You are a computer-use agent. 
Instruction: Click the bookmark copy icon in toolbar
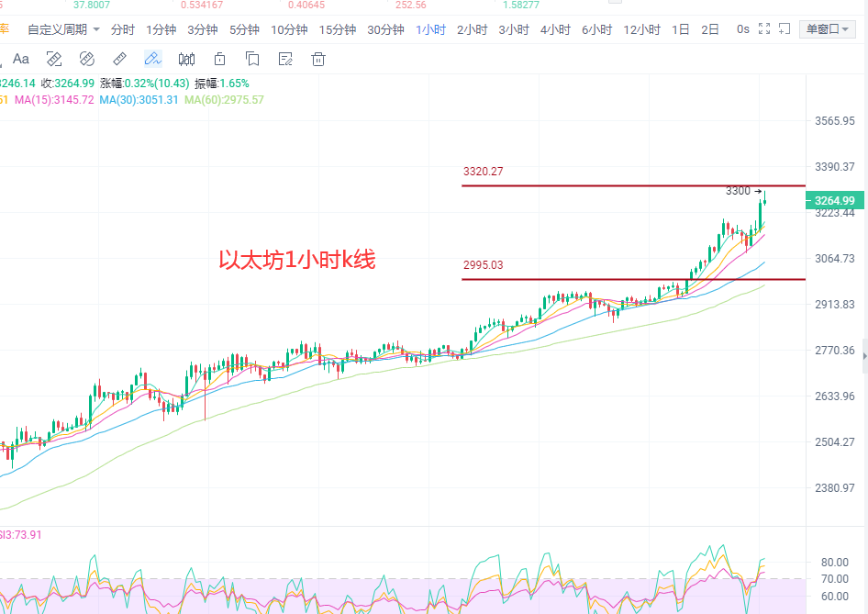(x=252, y=60)
